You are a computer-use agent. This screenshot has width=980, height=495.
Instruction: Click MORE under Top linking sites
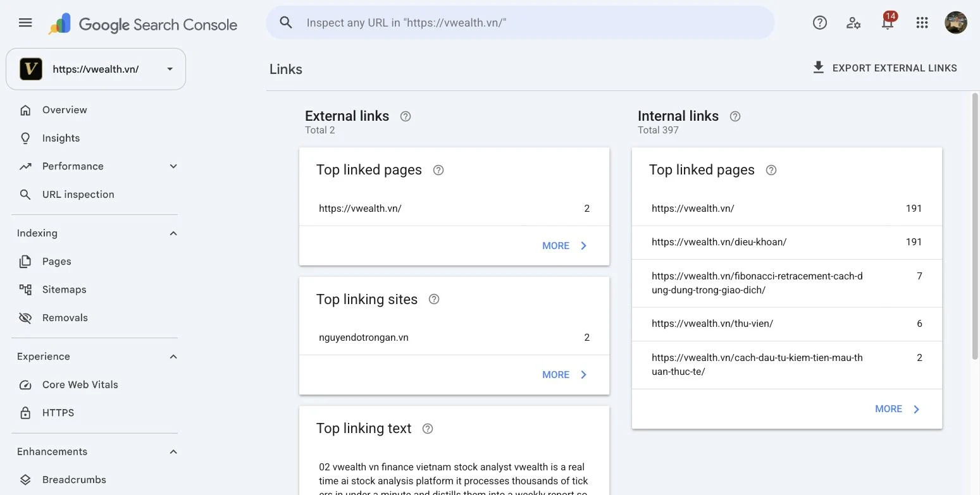coord(565,375)
